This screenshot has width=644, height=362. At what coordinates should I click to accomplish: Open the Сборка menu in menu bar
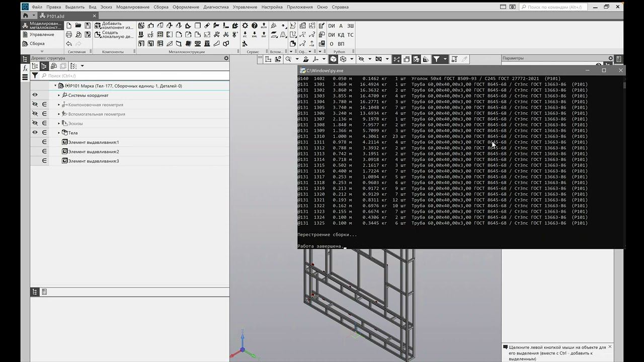click(x=161, y=7)
